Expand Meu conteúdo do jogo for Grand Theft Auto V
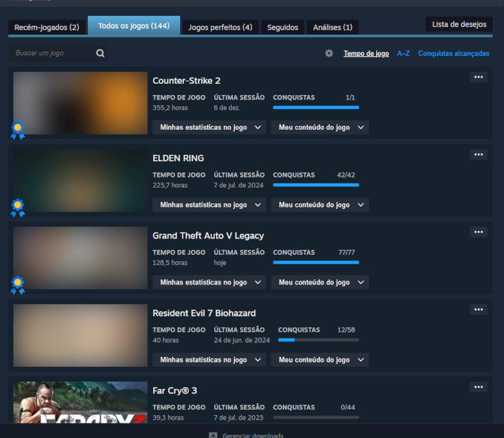Image resolution: width=504 pixels, height=438 pixels. pyautogui.click(x=320, y=282)
